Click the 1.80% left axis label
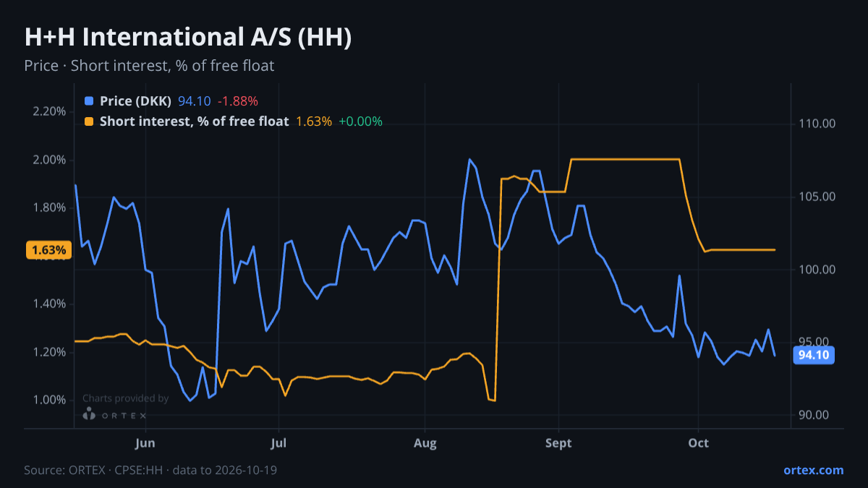 coord(49,207)
